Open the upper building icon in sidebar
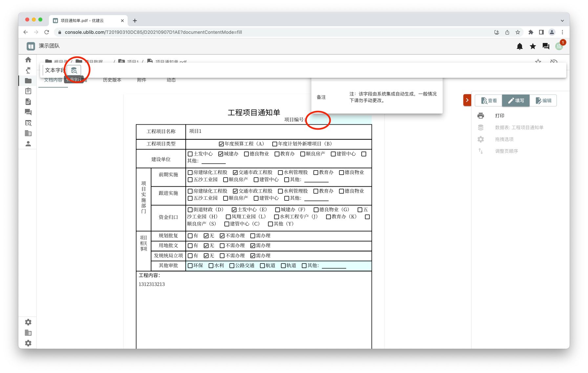The width and height of the screenshot is (588, 373). click(x=28, y=133)
